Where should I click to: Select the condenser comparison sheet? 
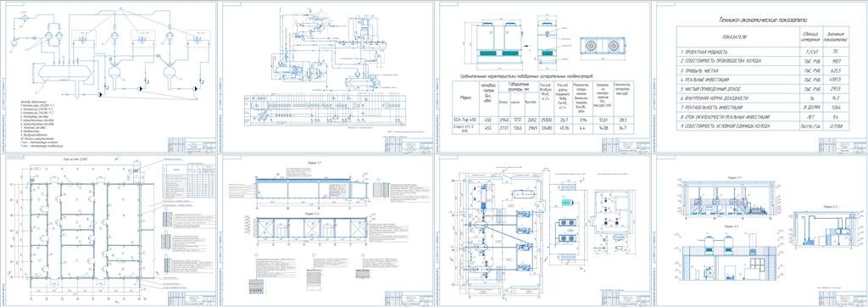(543, 77)
